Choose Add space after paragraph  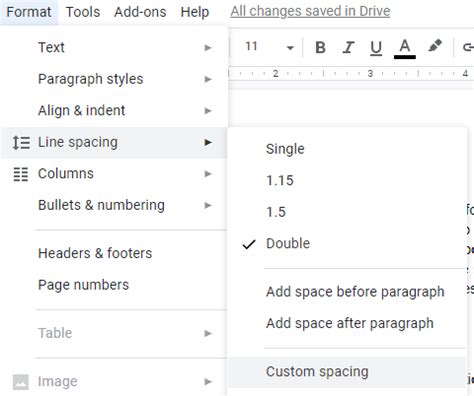coord(347,323)
